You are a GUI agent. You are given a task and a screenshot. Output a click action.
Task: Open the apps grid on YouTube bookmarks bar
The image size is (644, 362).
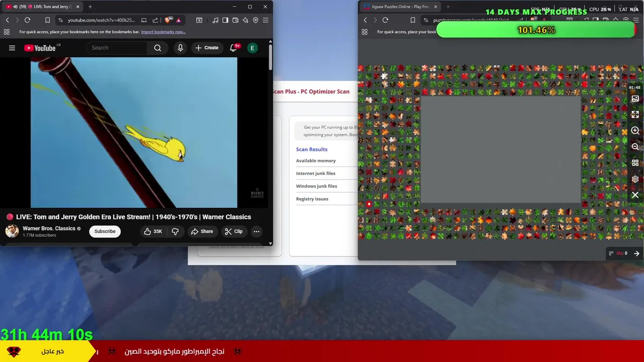7,32
